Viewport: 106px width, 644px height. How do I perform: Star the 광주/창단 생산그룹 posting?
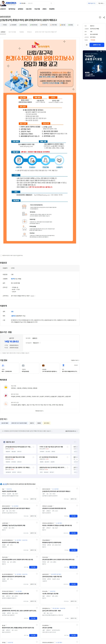pyautogui.click(x=33, y=467)
